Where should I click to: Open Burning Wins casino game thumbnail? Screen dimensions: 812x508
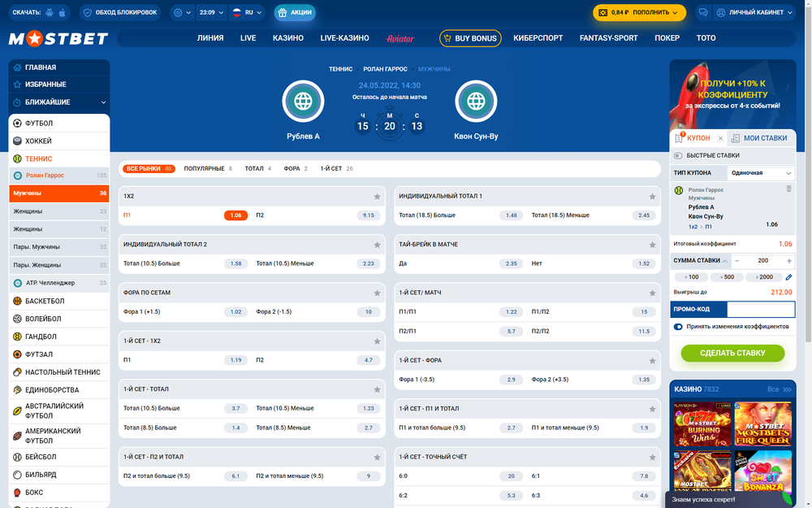(702, 424)
